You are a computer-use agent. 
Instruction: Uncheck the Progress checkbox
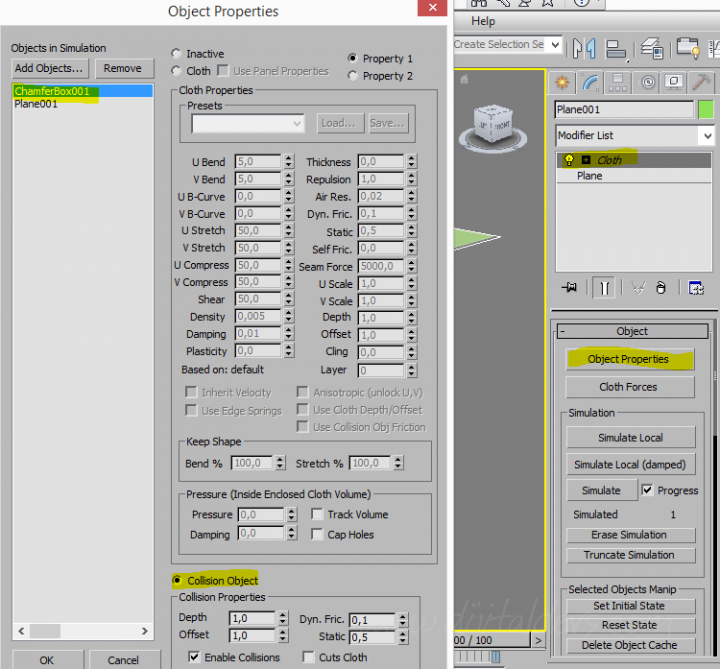point(647,490)
